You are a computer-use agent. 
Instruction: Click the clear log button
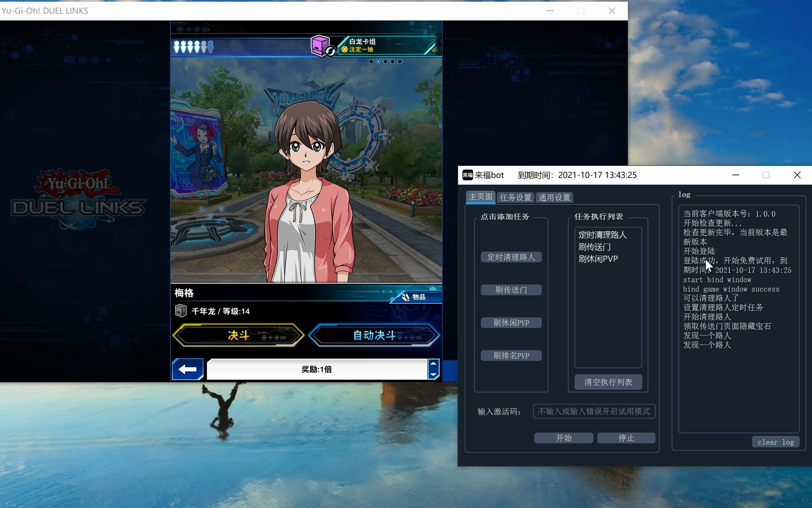(776, 442)
